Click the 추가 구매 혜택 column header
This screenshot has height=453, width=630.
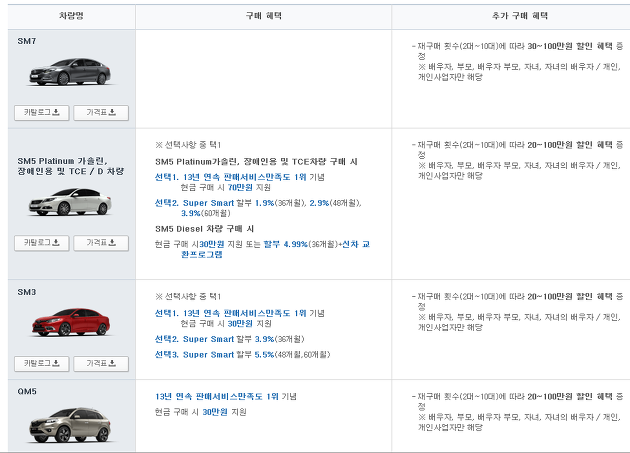tap(520, 16)
